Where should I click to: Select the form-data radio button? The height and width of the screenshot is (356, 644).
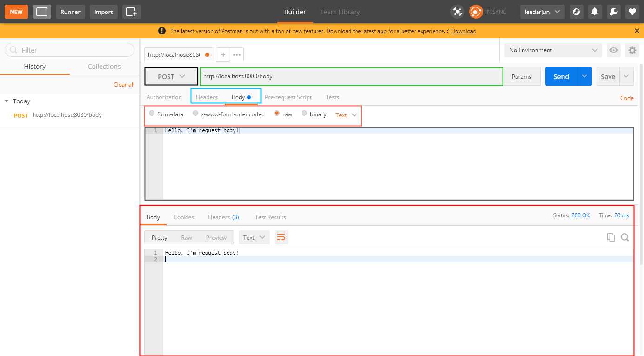(152, 113)
